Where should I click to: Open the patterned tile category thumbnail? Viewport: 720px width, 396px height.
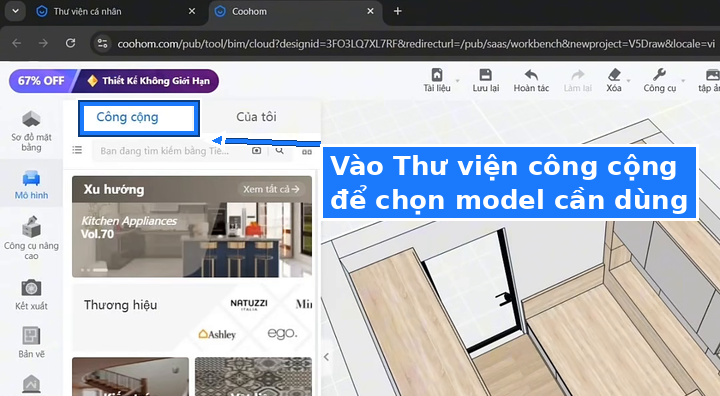(x=253, y=376)
